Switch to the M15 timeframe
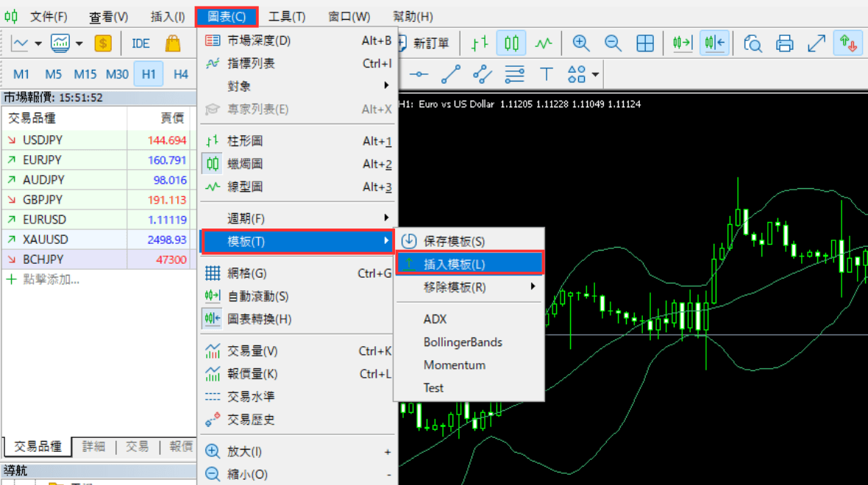This screenshot has height=485, width=868. click(x=85, y=74)
